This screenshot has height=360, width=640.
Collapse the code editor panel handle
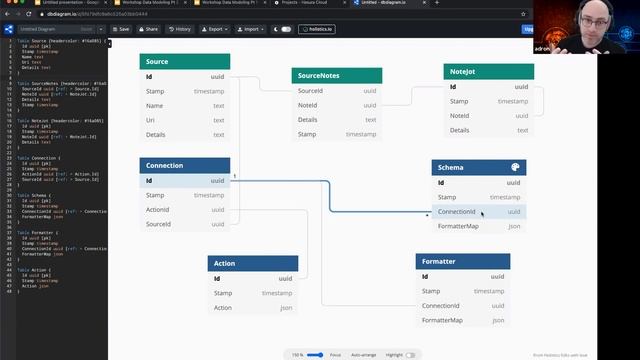[109, 44]
